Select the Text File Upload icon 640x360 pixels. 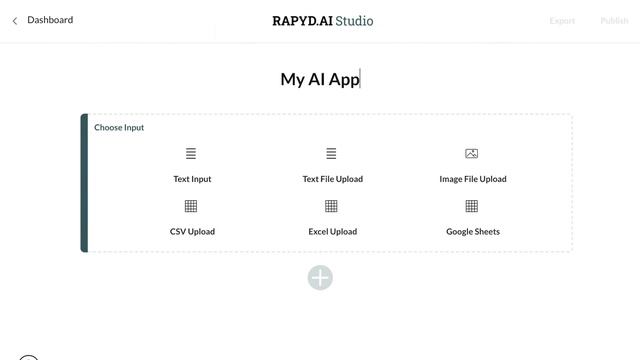331,153
